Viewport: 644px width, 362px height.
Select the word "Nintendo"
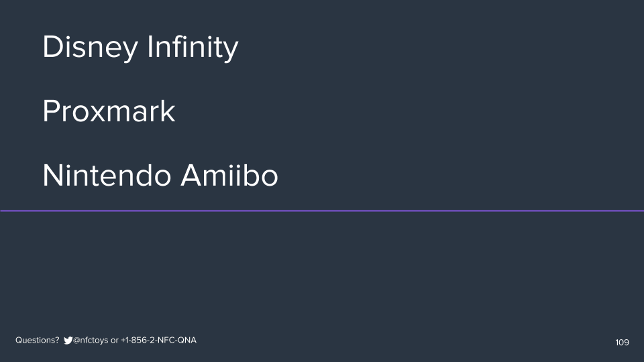coord(106,176)
